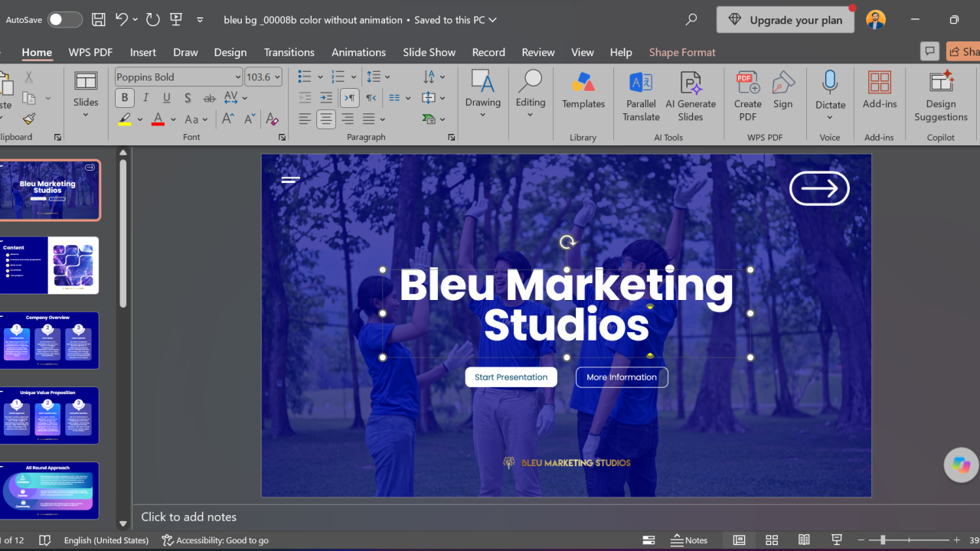Screen dimensions: 980x551
Task: Click Start Presentation button on slide
Action: coord(511,377)
